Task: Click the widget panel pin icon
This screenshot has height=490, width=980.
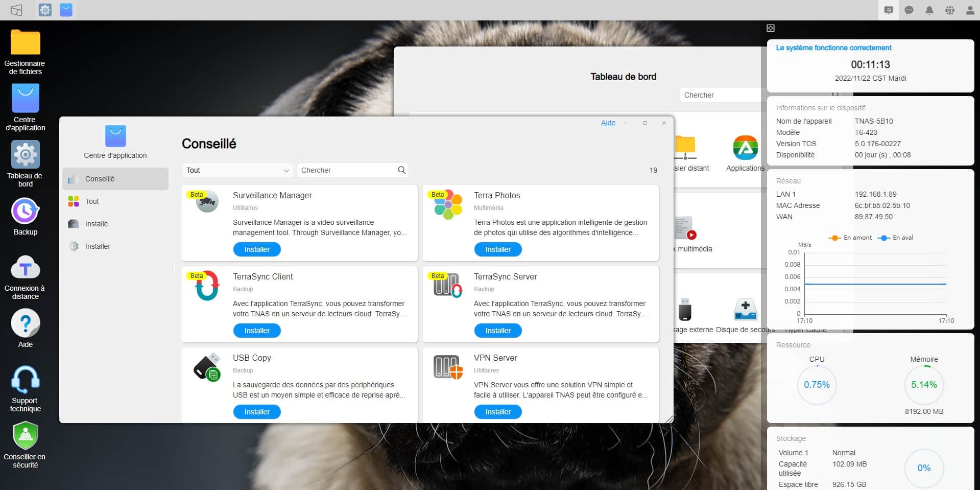Action: [771, 28]
